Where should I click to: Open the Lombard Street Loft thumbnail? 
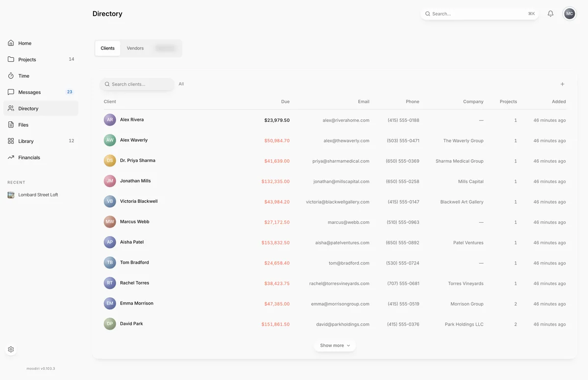click(11, 195)
